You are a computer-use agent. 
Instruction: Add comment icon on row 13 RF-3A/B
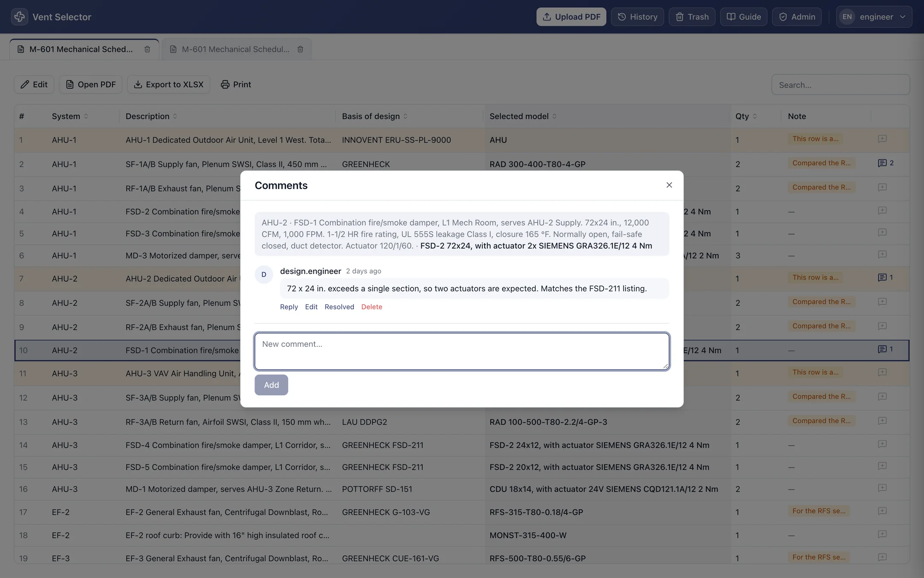(882, 421)
